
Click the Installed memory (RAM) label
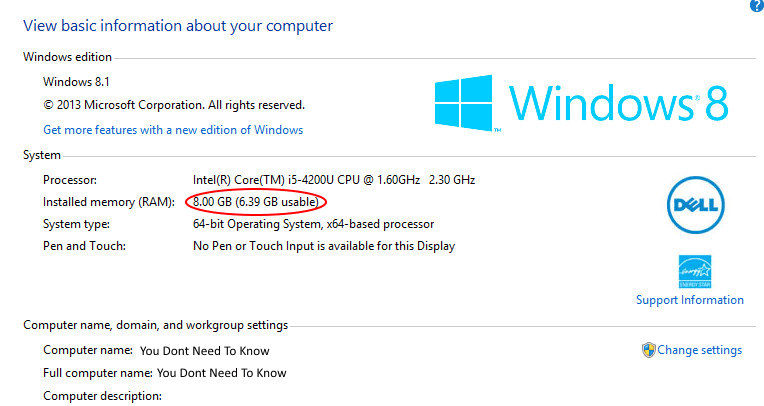point(109,202)
